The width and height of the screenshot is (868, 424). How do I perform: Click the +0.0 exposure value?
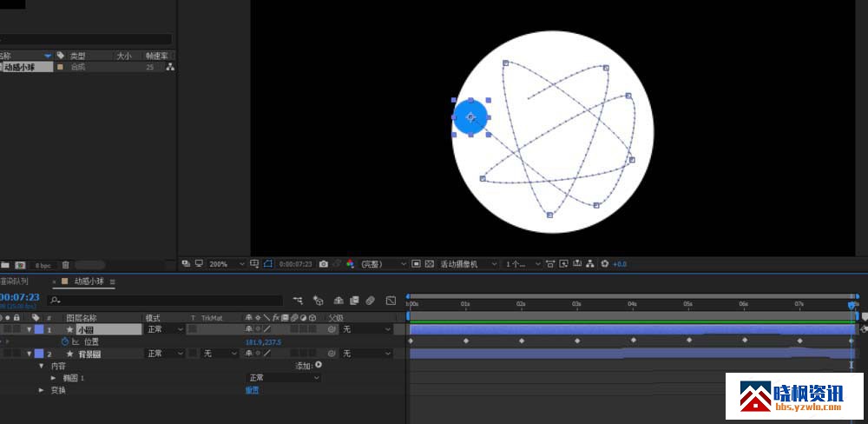point(620,264)
